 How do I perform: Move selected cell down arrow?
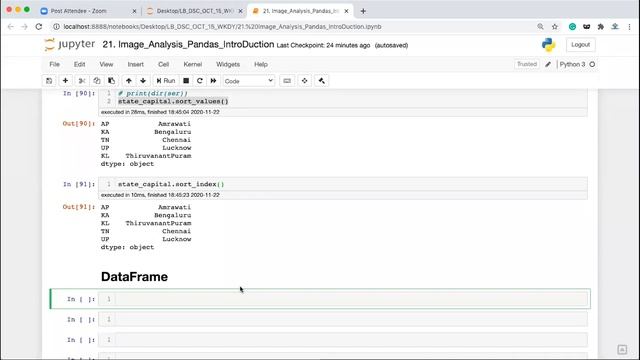pos(143,81)
